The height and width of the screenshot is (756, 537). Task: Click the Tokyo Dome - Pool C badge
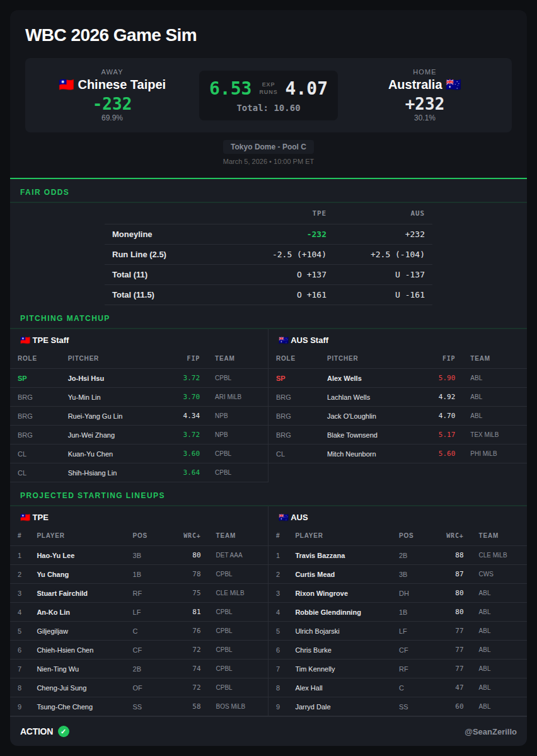click(x=268, y=147)
